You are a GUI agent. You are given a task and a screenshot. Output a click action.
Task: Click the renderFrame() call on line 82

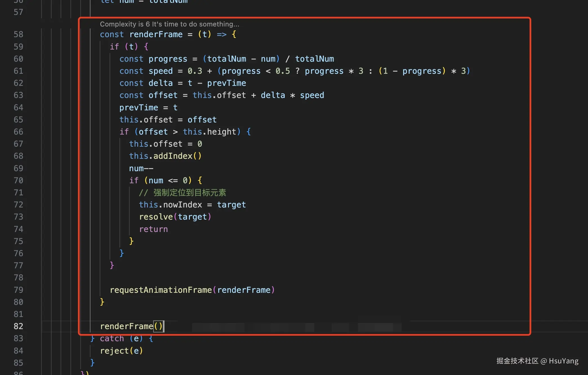click(x=131, y=326)
